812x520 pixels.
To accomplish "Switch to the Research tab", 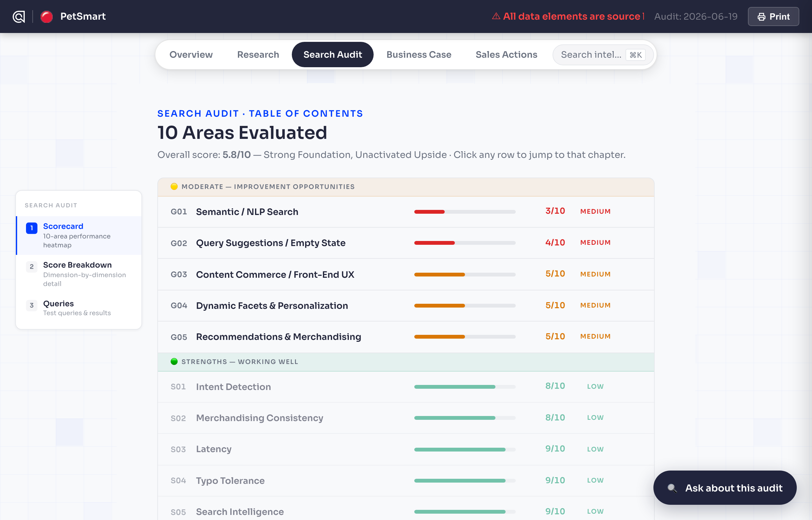I will point(258,54).
